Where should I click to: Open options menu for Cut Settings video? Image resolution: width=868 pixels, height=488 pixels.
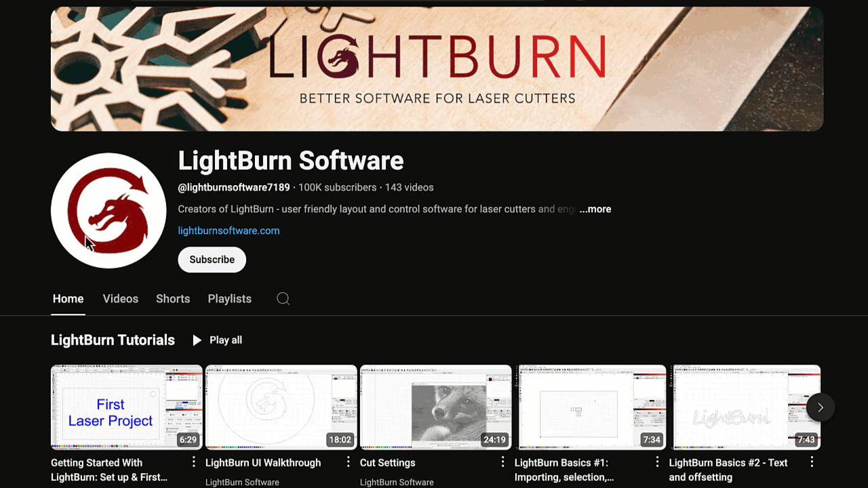pos(502,462)
